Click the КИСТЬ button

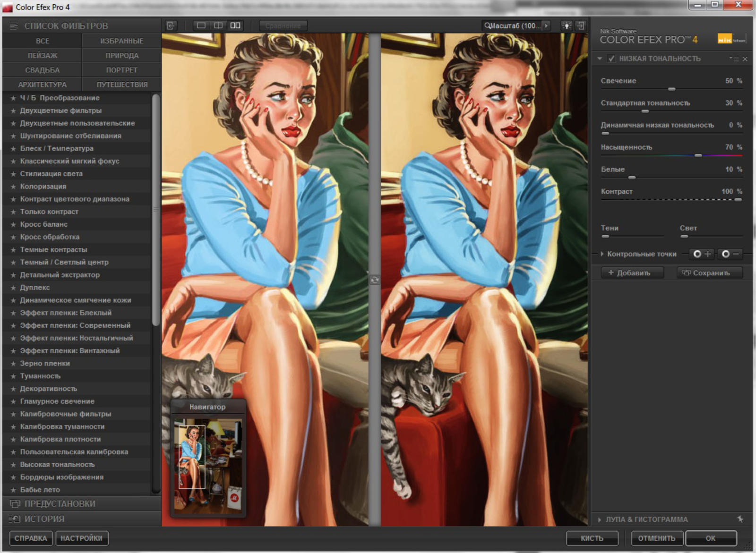click(x=592, y=538)
